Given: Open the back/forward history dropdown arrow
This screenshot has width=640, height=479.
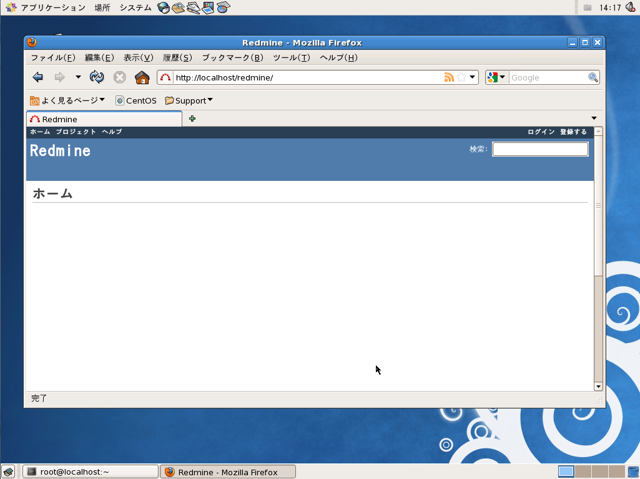Looking at the screenshot, I should [78, 77].
